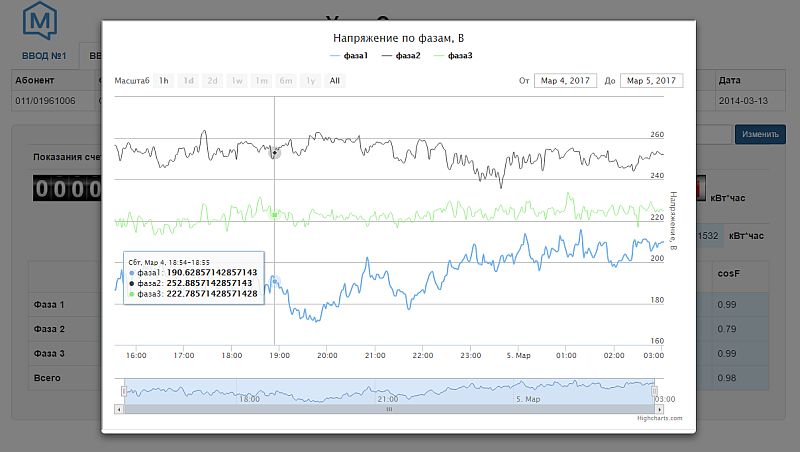Click the To date field Mar 5, 2017
Screen dimensions: 800x452
point(651,80)
